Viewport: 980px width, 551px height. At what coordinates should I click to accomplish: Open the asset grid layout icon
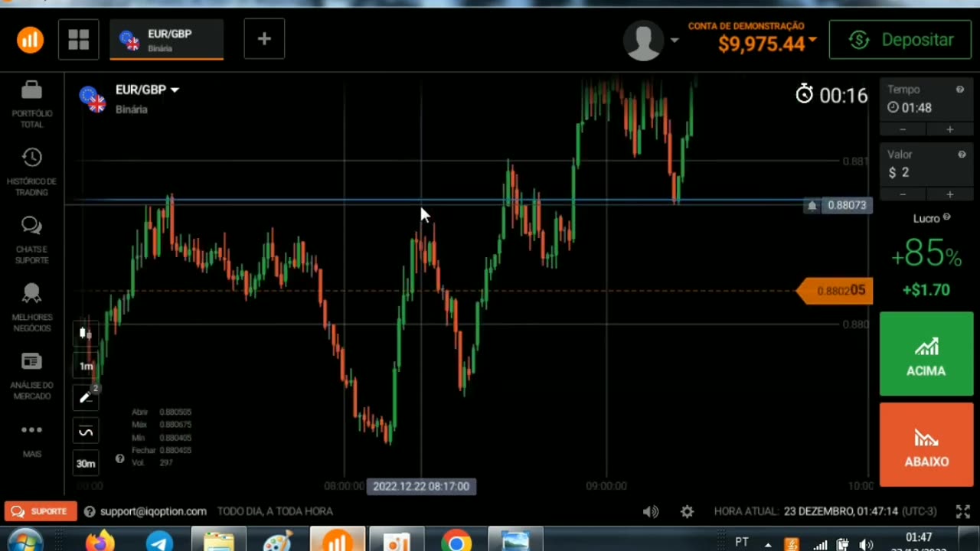click(79, 40)
